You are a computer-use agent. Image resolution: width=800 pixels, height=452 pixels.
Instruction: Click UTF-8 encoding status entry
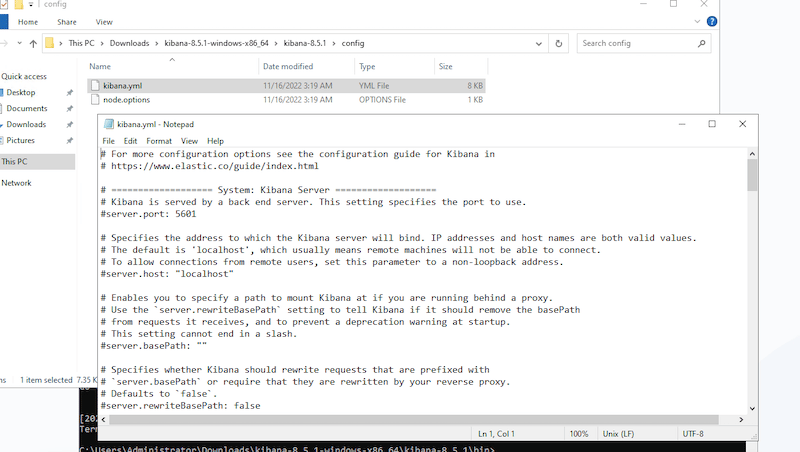coord(693,434)
